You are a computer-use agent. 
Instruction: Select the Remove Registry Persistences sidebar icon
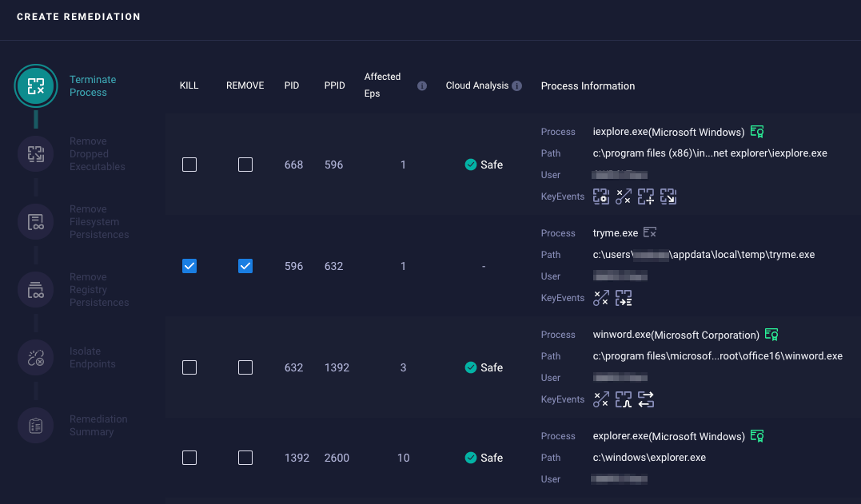click(36, 289)
